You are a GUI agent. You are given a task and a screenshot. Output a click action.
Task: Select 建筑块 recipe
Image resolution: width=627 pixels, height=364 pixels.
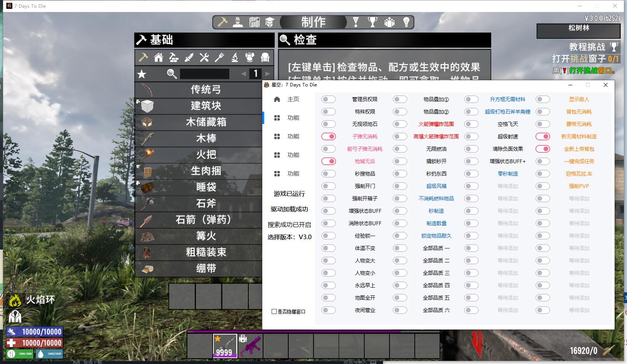coord(199,106)
